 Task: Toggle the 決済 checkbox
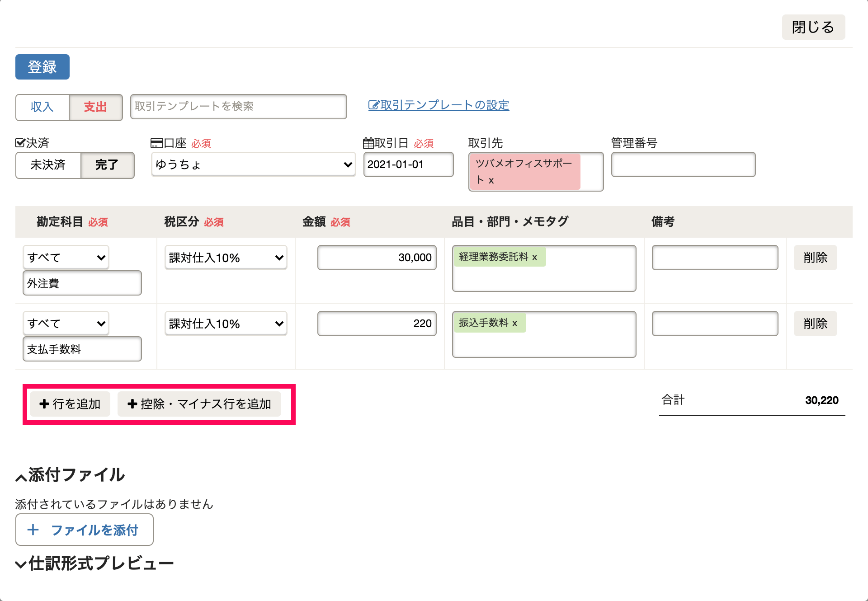19,142
